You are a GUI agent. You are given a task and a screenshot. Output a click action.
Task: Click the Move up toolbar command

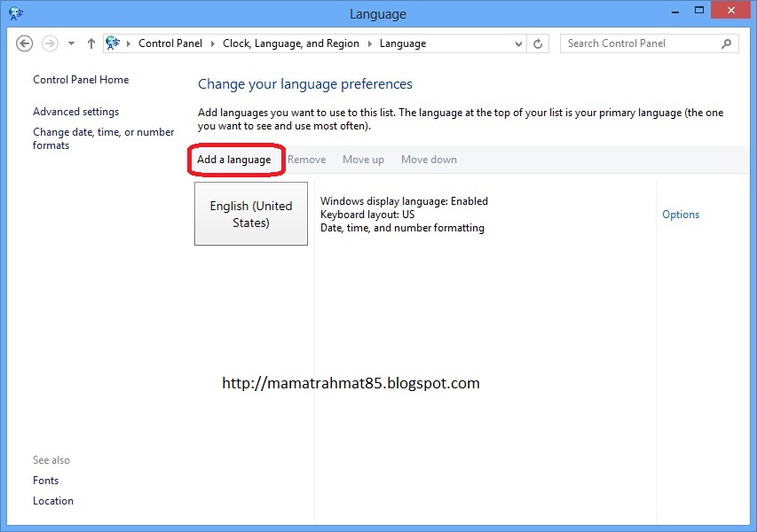[363, 160]
